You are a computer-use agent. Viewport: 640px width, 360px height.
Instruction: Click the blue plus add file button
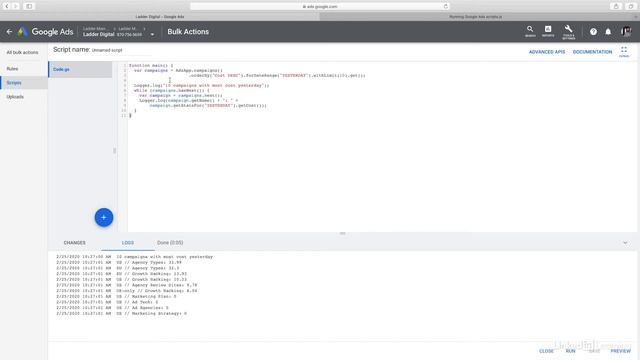point(104,217)
